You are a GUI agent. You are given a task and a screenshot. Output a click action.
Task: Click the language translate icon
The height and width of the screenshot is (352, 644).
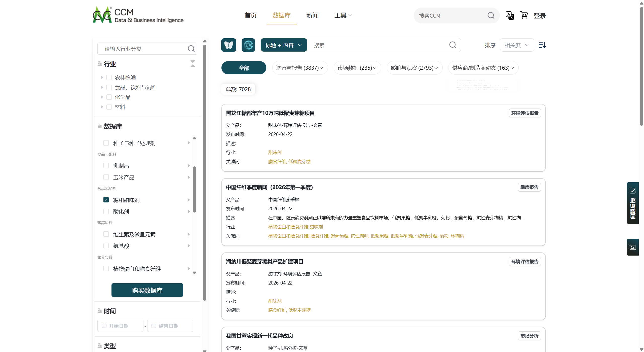click(x=510, y=15)
